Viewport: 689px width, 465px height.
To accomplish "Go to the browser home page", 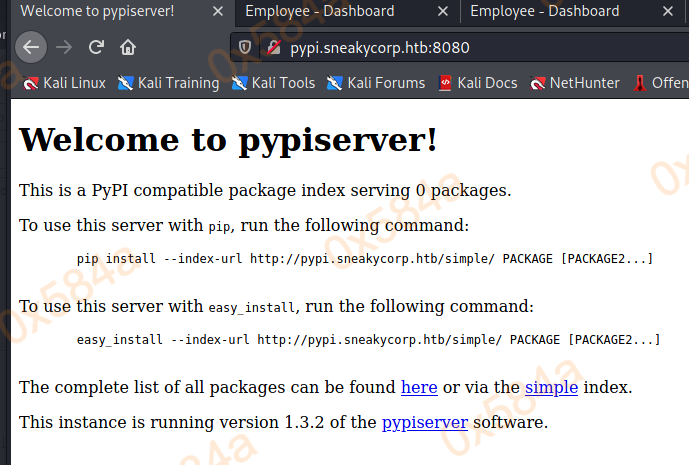I will click(127, 47).
